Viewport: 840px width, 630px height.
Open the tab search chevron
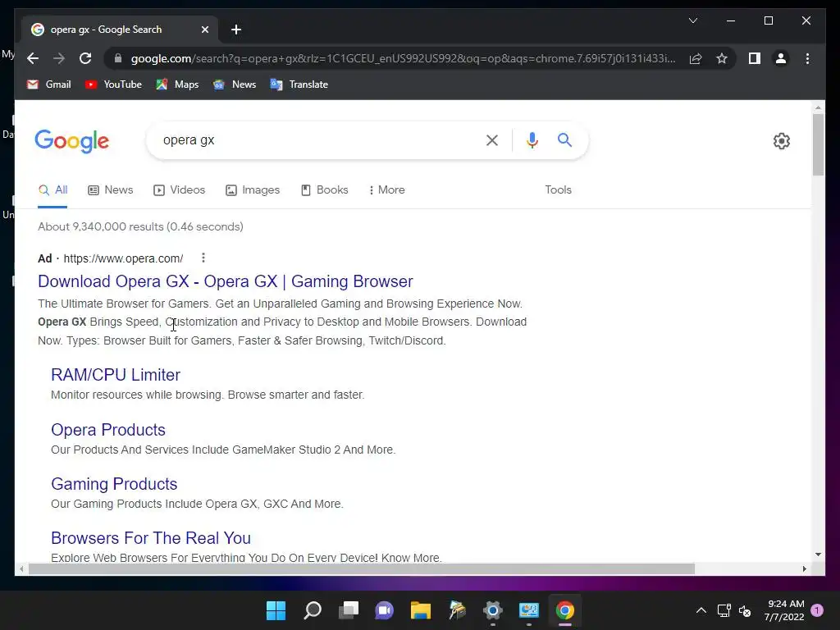click(692, 21)
